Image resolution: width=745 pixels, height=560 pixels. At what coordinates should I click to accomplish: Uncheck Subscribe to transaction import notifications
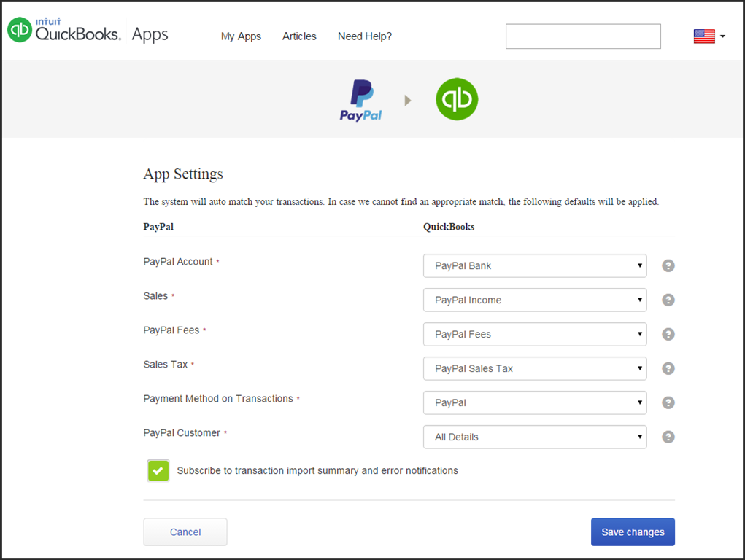click(x=158, y=471)
